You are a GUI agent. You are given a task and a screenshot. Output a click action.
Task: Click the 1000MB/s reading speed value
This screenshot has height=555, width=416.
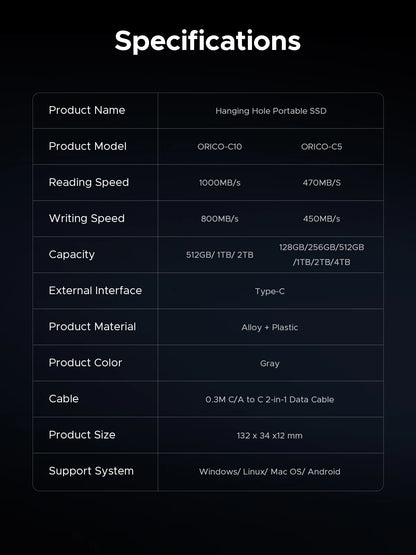click(x=220, y=183)
